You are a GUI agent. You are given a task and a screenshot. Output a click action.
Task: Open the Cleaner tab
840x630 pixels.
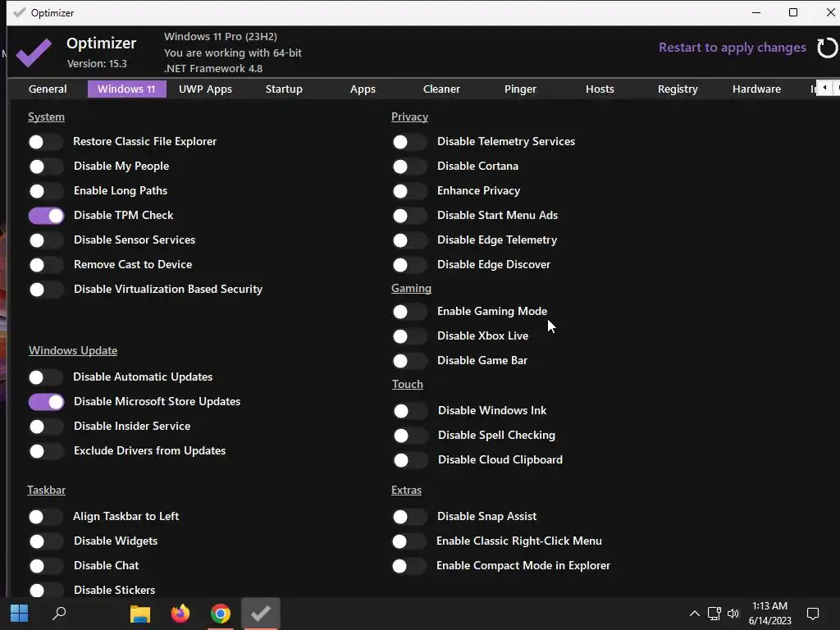(x=441, y=89)
